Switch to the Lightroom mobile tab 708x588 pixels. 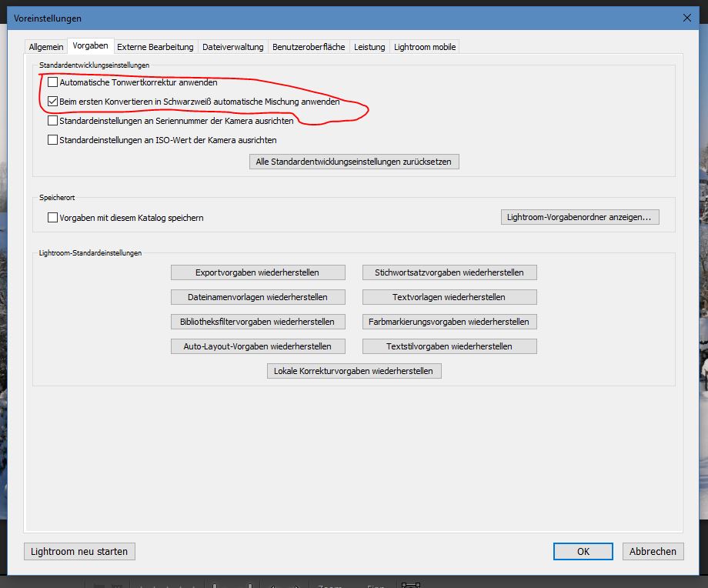click(425, 47)
